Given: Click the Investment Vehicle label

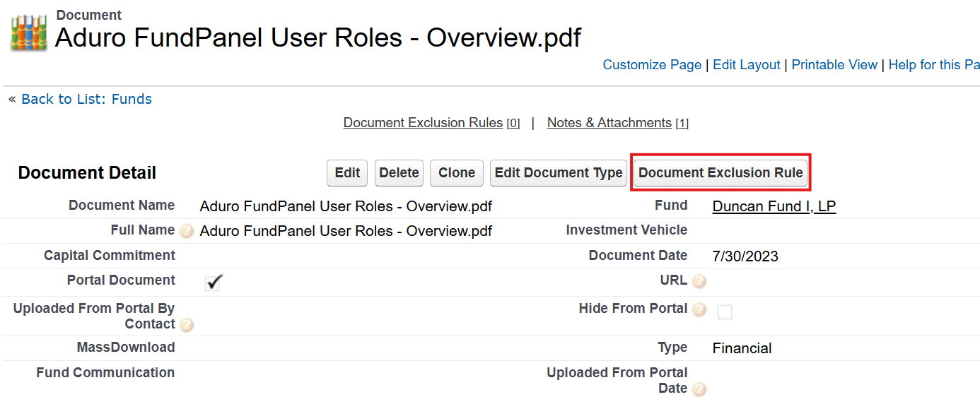Looking at the screenshot, I should [x=626, y=230].
